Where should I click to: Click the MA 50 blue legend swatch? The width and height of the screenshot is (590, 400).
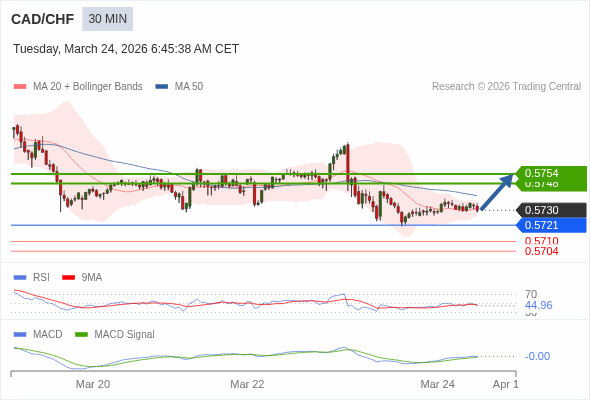(162, 87)
